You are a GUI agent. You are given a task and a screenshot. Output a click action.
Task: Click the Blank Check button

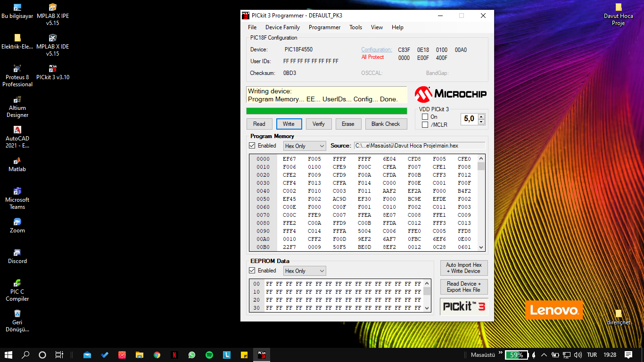[x=386, y=124]
